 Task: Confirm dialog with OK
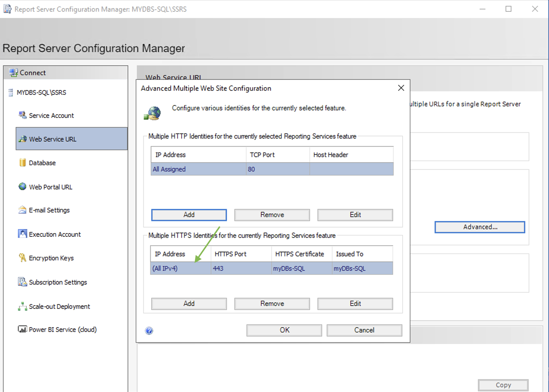(x=284, y=330)
